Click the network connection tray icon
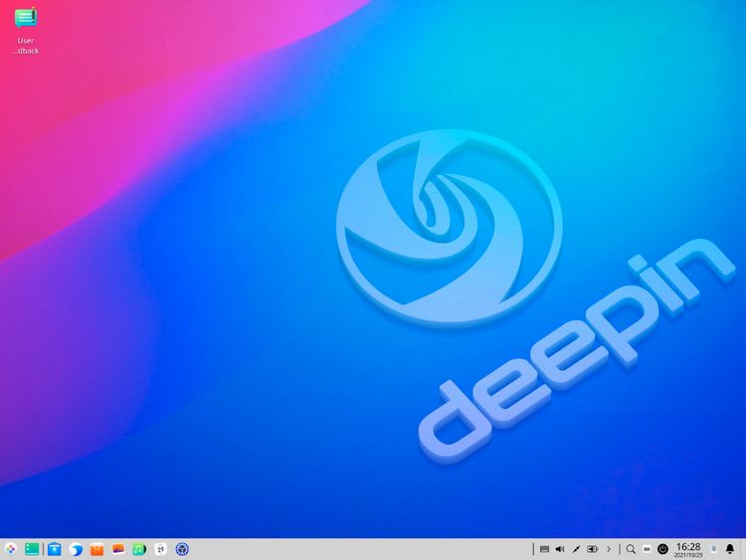The height and width of the screenshot is (560, 746). pos(576,549)
